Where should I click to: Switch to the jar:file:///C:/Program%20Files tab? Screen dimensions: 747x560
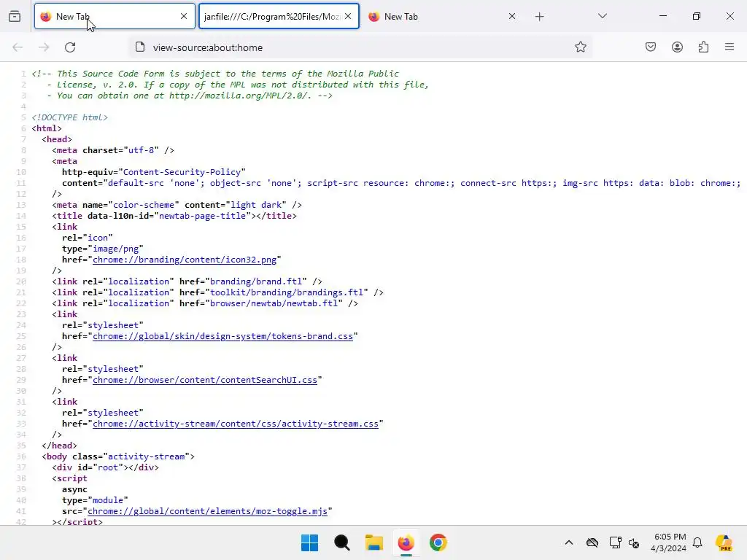[x=279, y=17]
